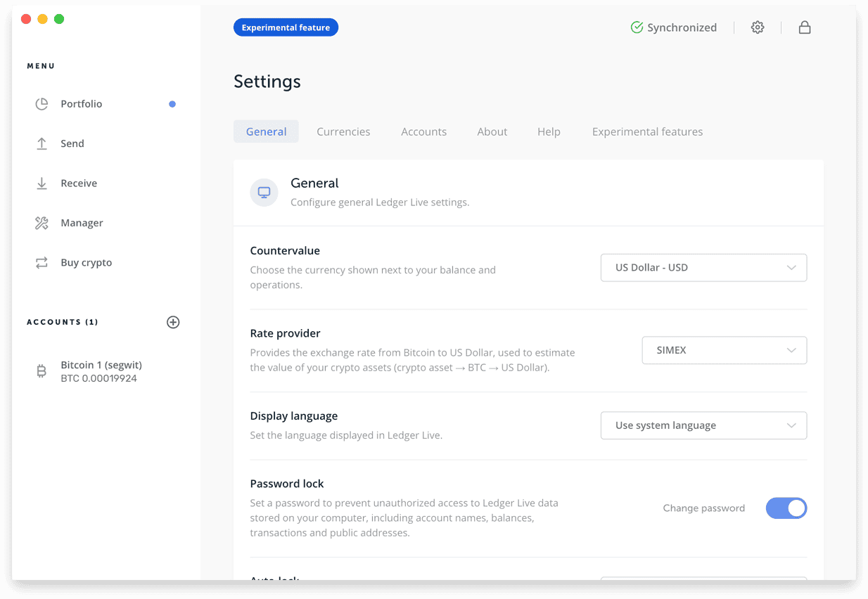Click the Password lock setting label
The image size is (868, 599).
click(287, 484)
